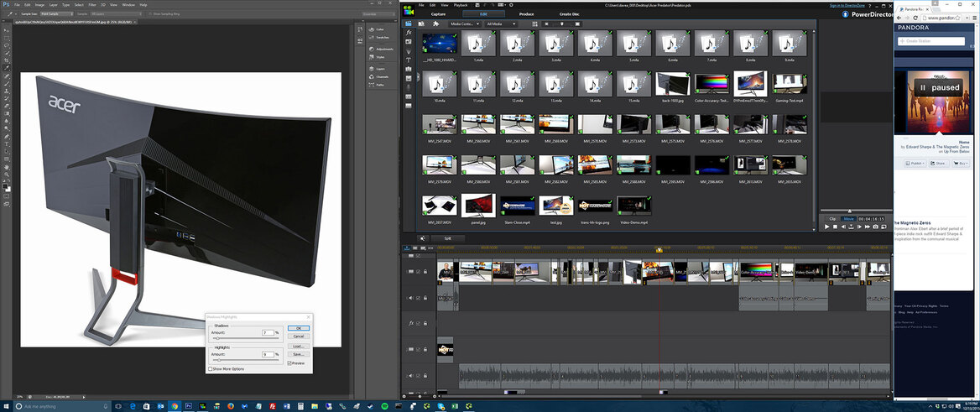Open the Channels panel icon
The image size is (980, 412).
click(x=370, y=76)
